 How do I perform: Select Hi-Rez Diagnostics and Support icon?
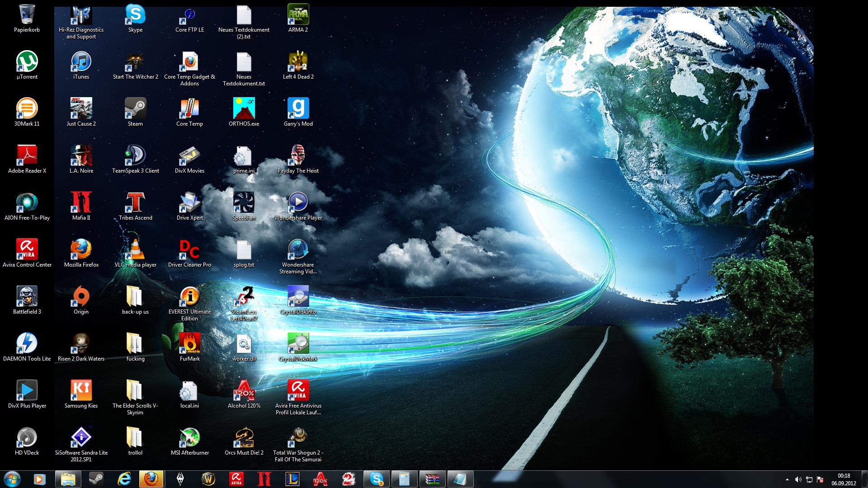click(x=81, y=22)
